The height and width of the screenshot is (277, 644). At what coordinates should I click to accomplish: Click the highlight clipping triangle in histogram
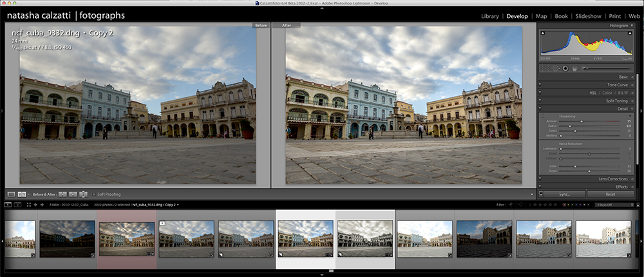[x=630, y=33]
